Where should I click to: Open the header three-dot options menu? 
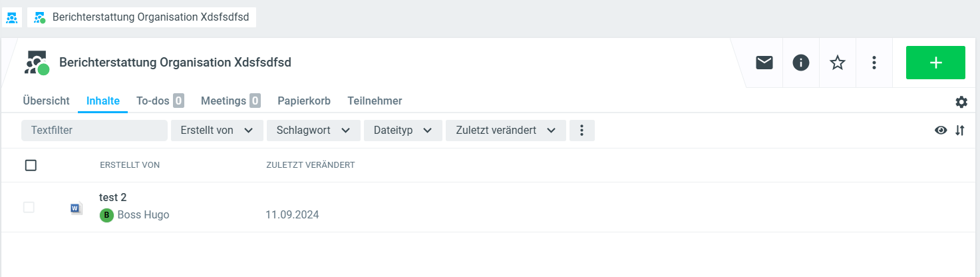[874, 63]
